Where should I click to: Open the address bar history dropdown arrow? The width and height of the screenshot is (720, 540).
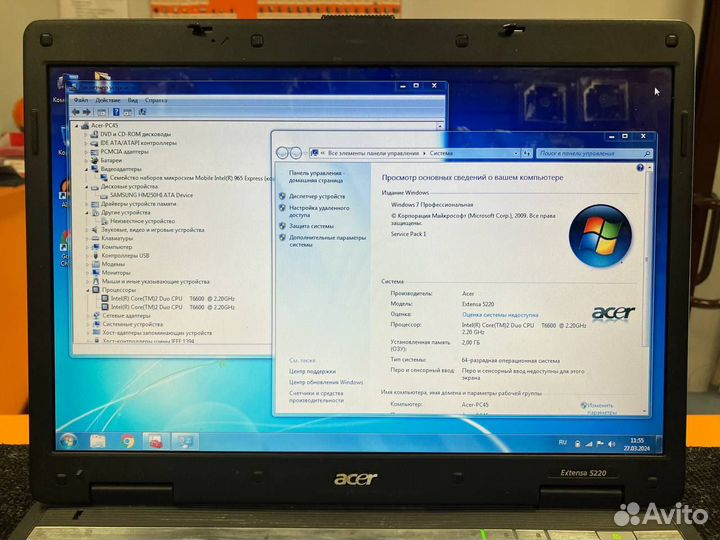pyautogui.click(x=516, y=153)
